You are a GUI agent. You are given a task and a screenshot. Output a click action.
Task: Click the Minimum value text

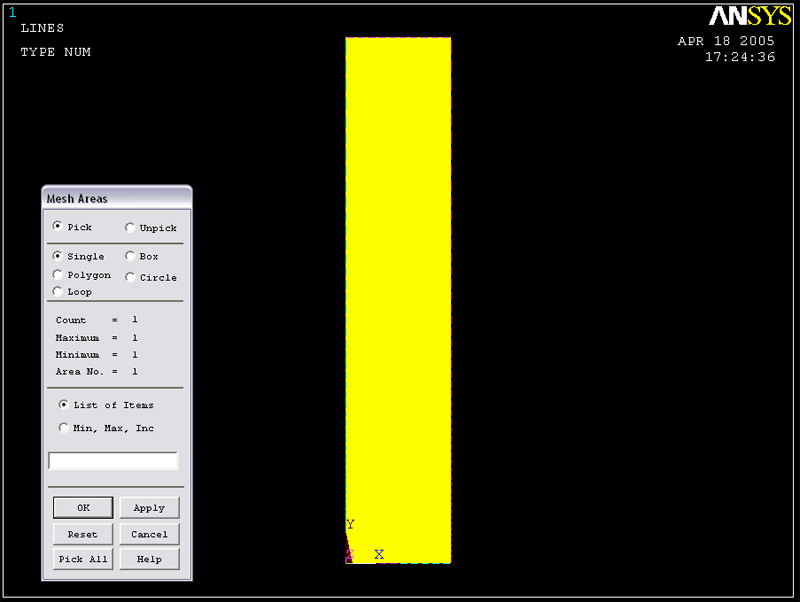click(x=135, y=355)
